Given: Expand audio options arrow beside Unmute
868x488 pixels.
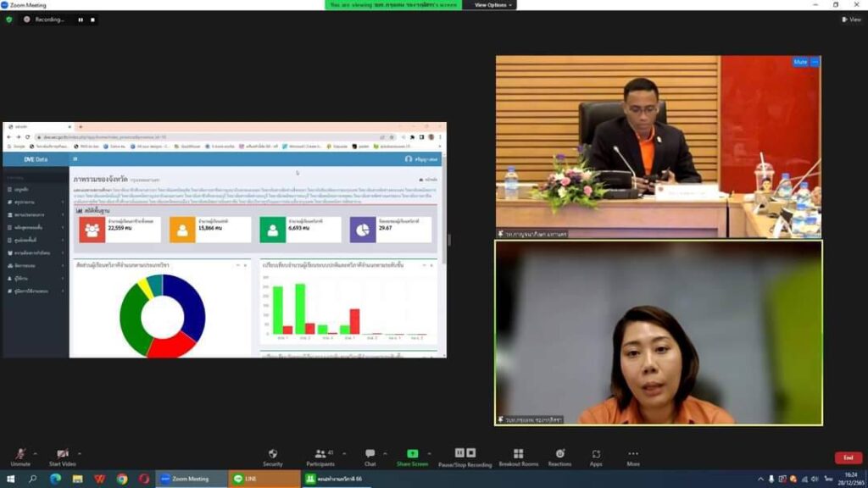Looking at the screenshot, I should point(36,452).
